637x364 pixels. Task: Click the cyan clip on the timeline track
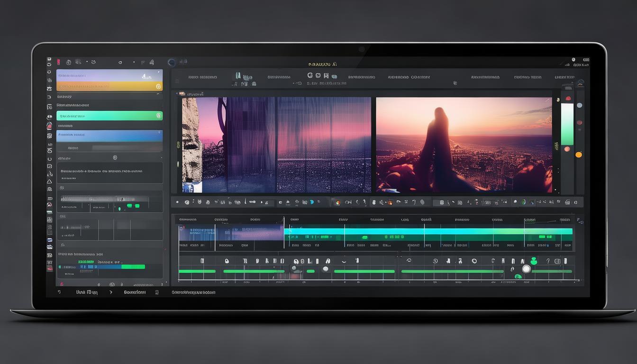(427, 231)
